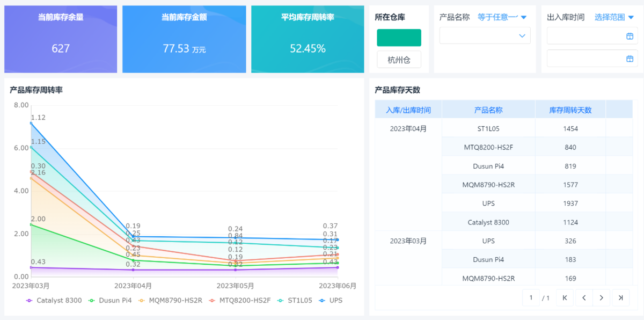Image resolution: width=644 pixels, height=320 pixels.
Task: Go to the previous table page
Action: pos(583,297)
